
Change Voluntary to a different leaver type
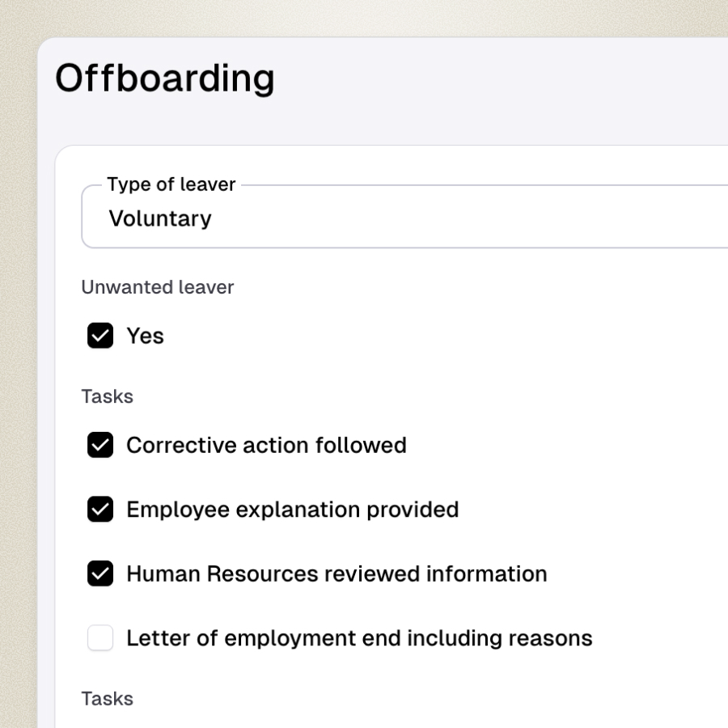[324, 217]
